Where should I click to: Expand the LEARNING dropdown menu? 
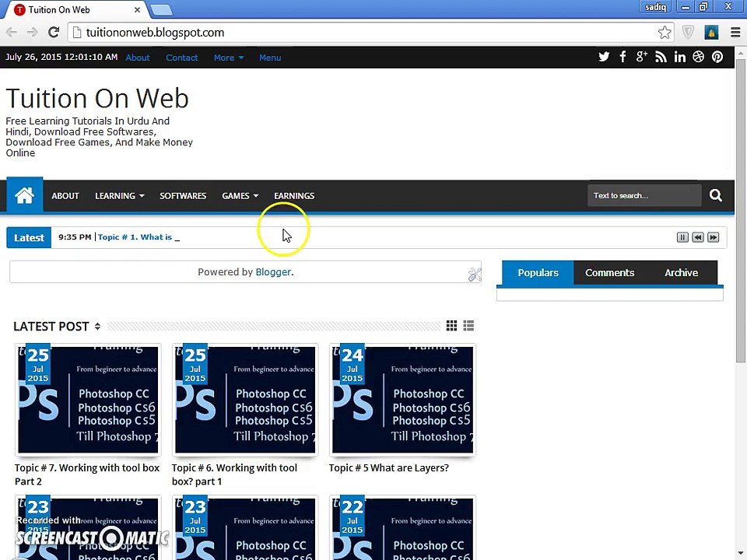120,196
